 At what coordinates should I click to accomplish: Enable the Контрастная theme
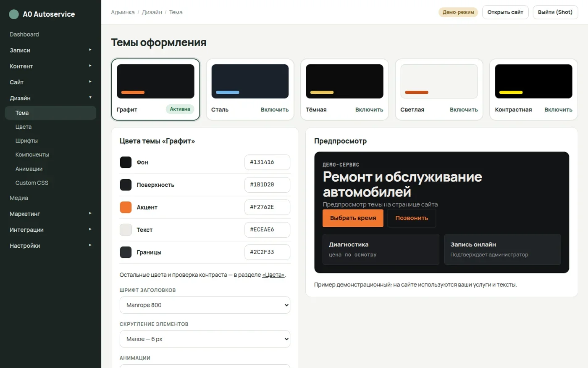[x=558, y=110]
